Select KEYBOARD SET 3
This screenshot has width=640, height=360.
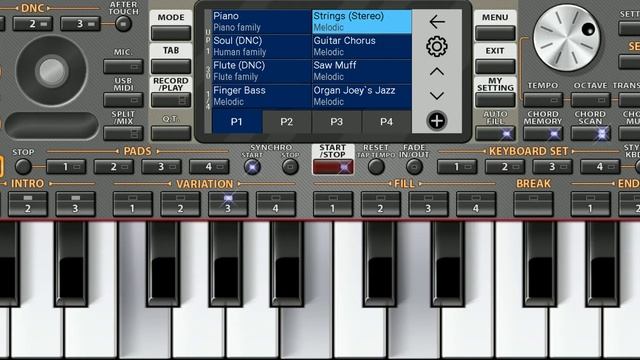552,167
